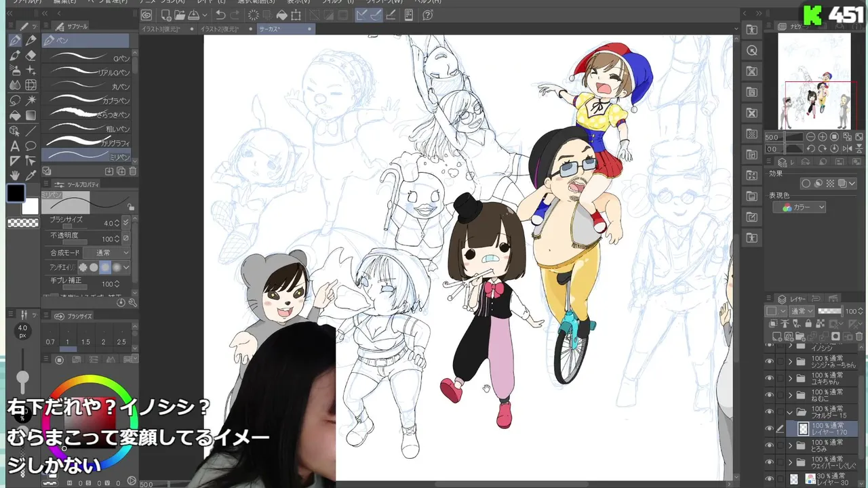The image size is (868, 488).
Task: Select the Blend tool
Action: (x=15, y=85)
